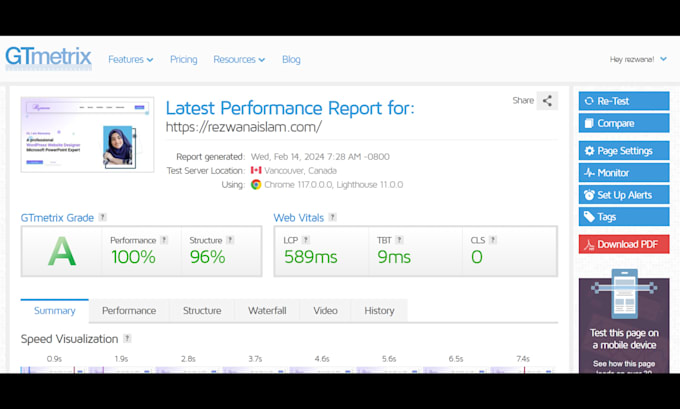Click the LCP help icon
The width and height of the screenshot is (680, 409).
click(x=306, y=240)
